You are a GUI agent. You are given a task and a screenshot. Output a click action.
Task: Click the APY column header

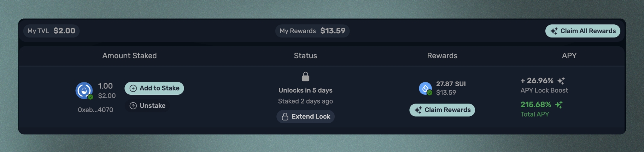[x=569, y=56]
